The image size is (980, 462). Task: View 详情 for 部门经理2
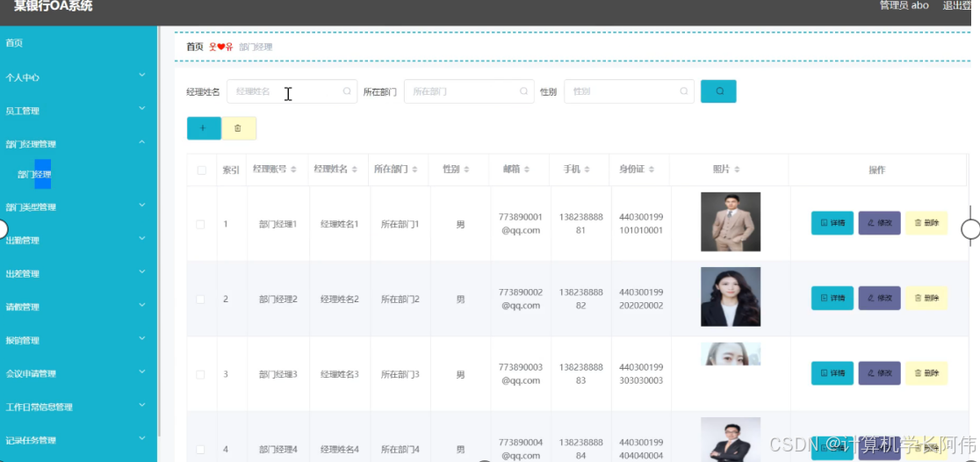click(x=832, y=299)
